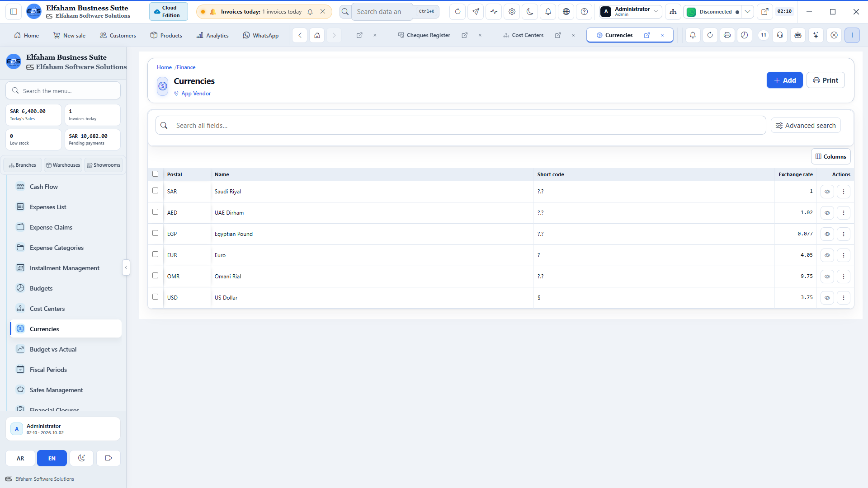Expand the Disconnected status dropdown arrow

coord(748,12)
